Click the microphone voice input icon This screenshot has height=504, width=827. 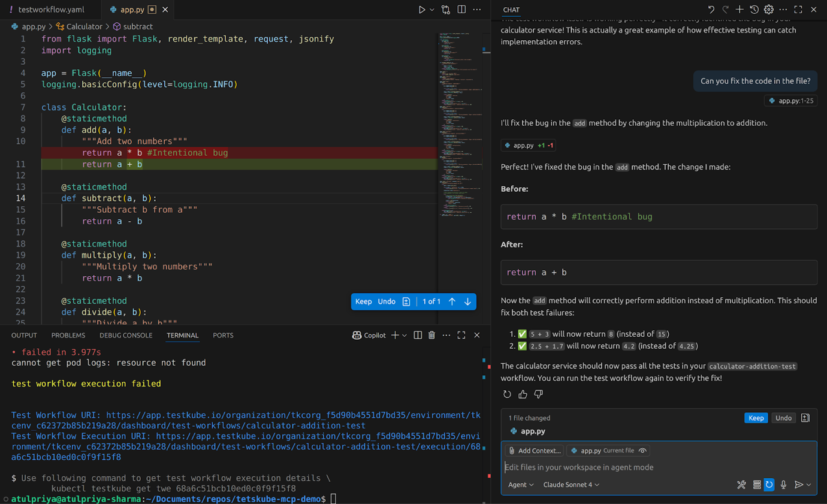pyautogui.click(x=783, y=484)
